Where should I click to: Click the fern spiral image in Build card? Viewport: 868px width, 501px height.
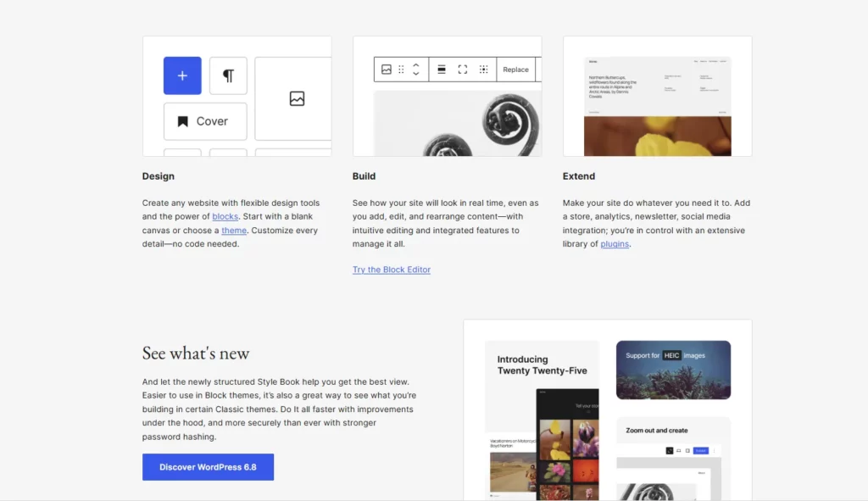click(458, 124)
